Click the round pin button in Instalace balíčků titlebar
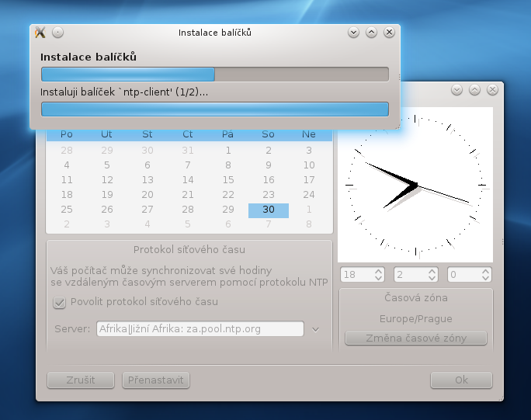 [58, 33]
